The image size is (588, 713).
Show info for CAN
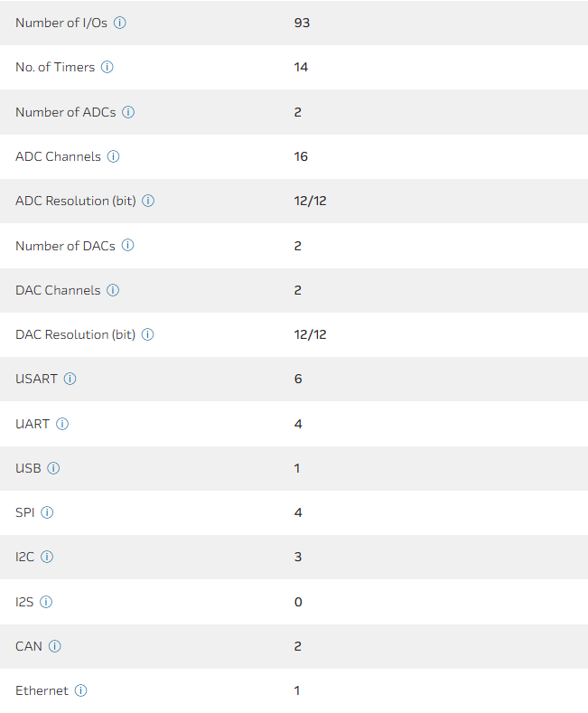click(x=54, y=646)
